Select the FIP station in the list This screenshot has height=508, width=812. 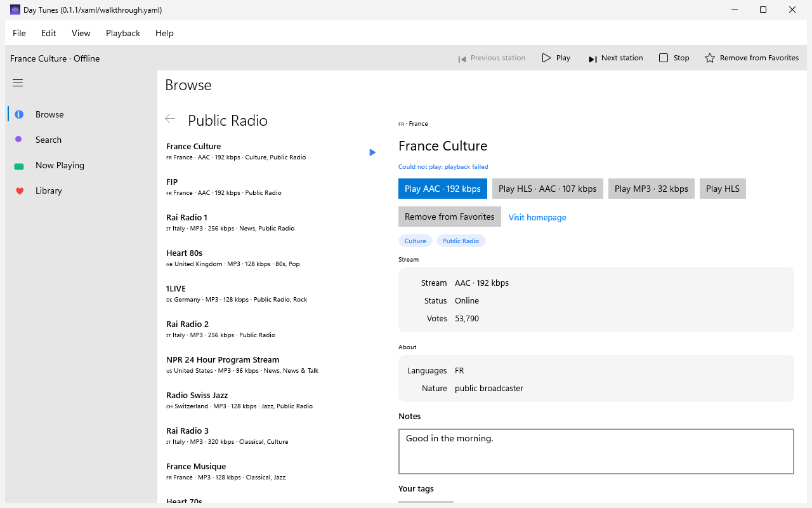click(x=271, y=187)
